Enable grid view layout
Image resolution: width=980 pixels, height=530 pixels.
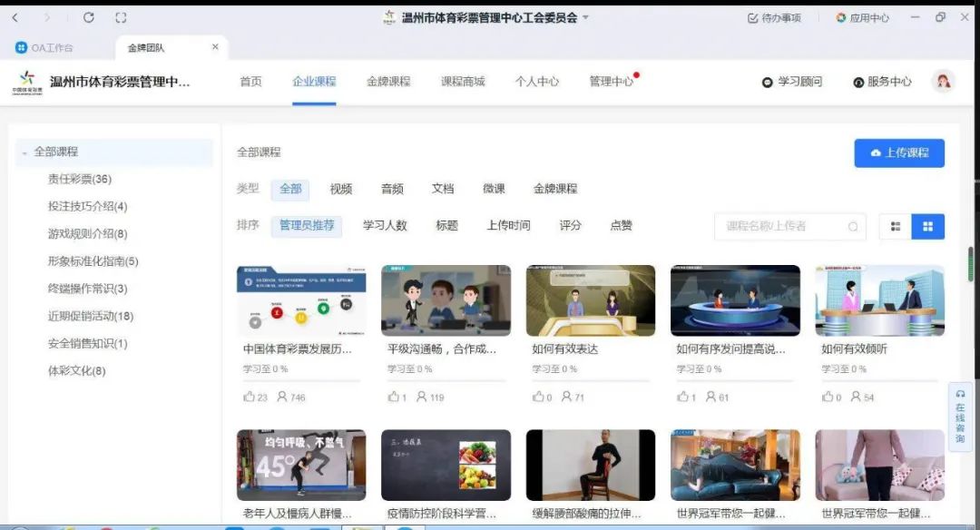[927, 226]
